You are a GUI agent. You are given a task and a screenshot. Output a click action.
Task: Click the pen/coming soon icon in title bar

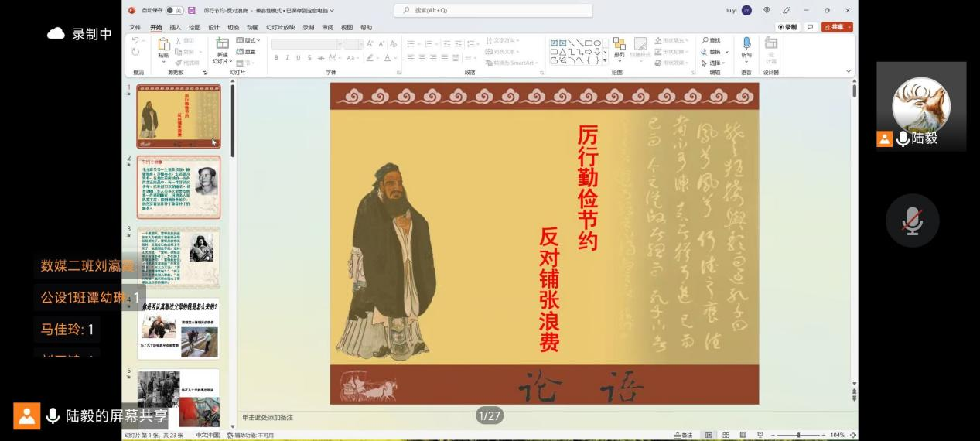coord(786,10)
